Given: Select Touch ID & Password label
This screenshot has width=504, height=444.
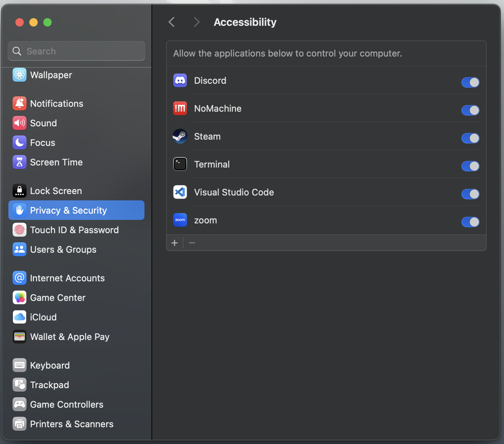Looking at the screenshot, I should 74,230.
